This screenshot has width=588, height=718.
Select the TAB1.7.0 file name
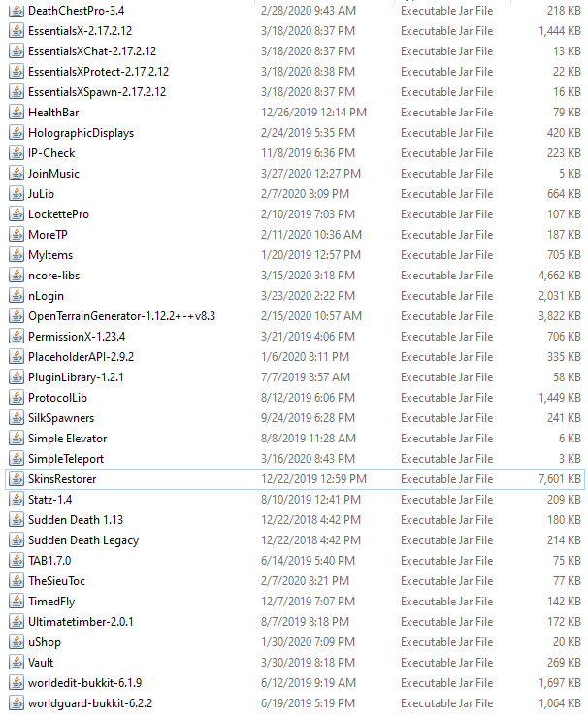click(49, 561)
